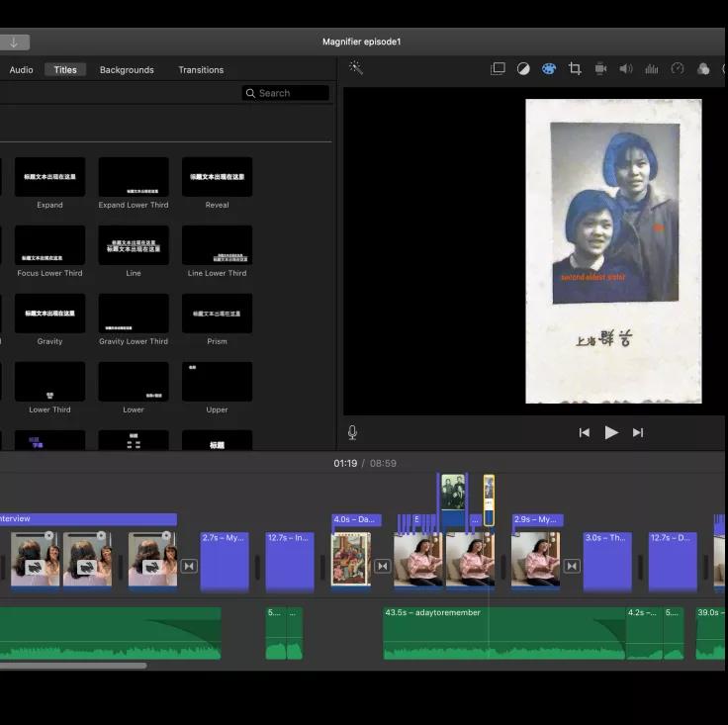Switch to the Titles tab
The height and width of the screenshot is (725, 728).
[x=65, y=69]
